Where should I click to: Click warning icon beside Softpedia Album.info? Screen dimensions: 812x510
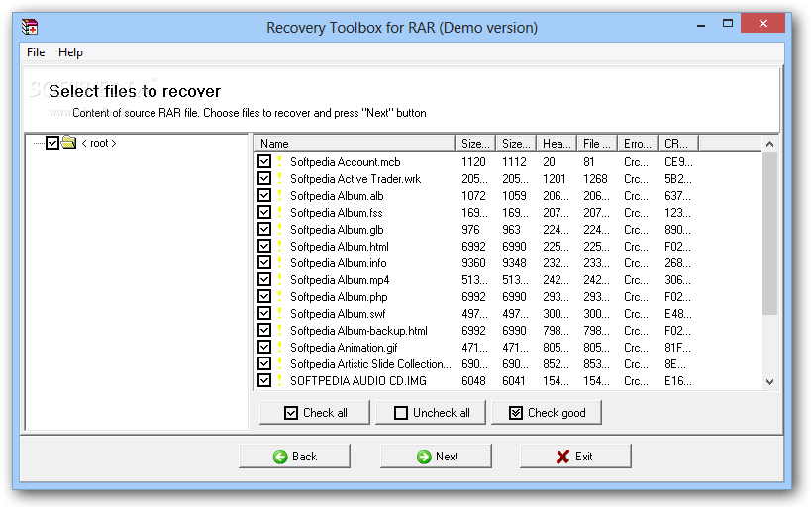[x=280, y=263]
